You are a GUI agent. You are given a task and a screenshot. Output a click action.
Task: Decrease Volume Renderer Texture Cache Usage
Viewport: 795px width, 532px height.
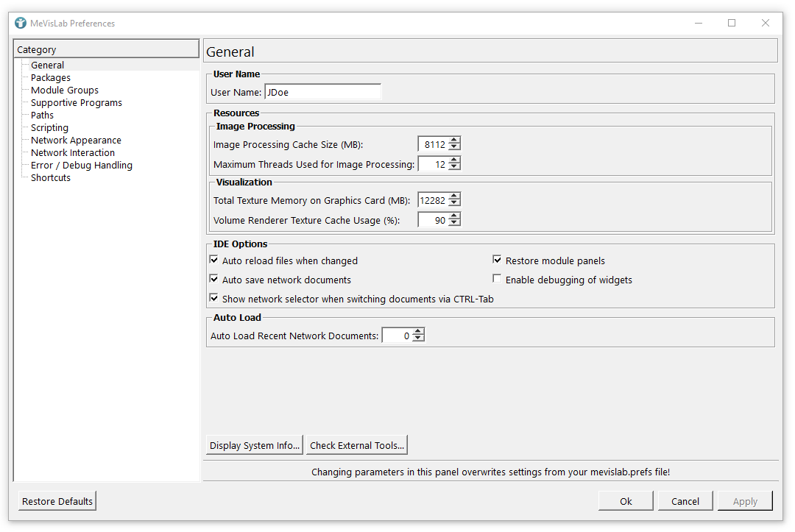(x=454, y=223)
